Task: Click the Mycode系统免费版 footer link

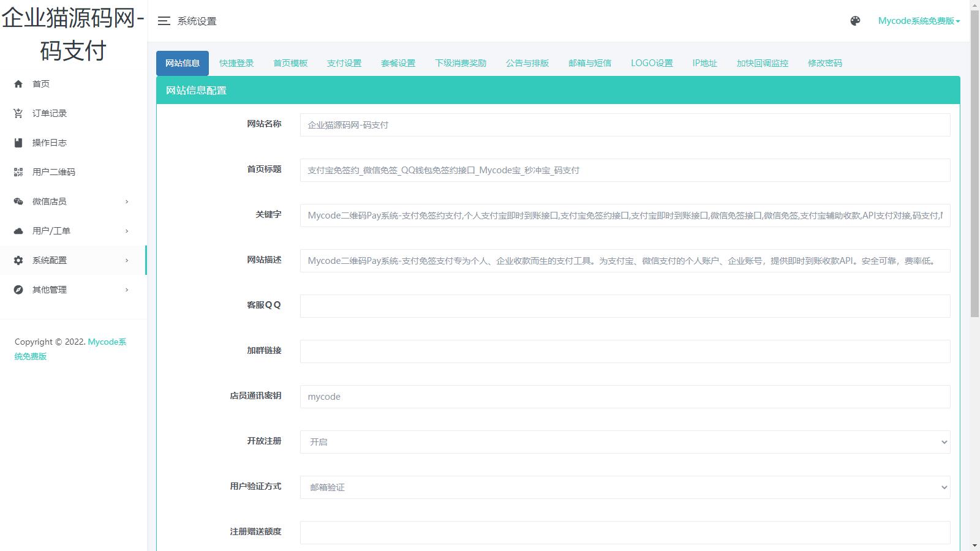Action: 107,342
